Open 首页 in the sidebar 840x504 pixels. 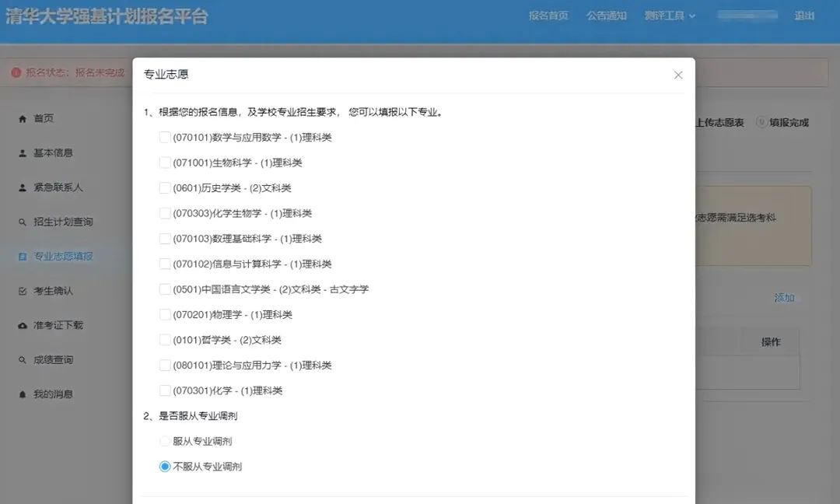point(44,118)
